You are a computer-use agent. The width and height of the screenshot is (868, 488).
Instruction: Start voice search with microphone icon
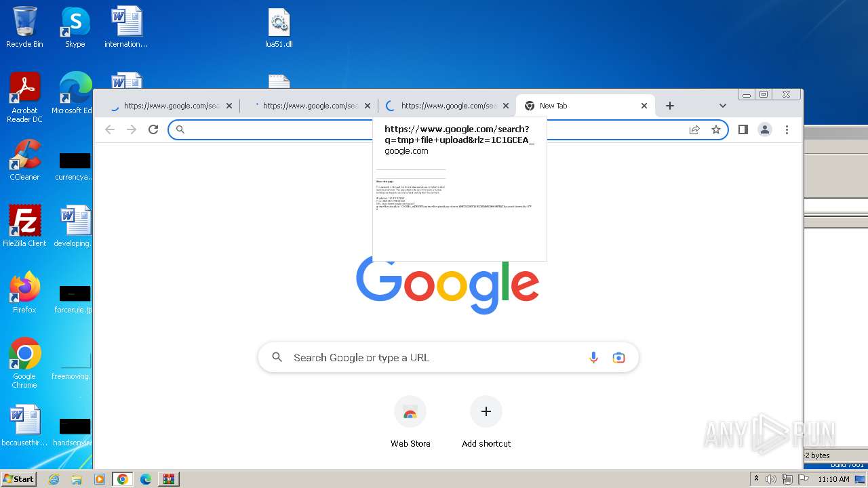(x=593, y=357)
